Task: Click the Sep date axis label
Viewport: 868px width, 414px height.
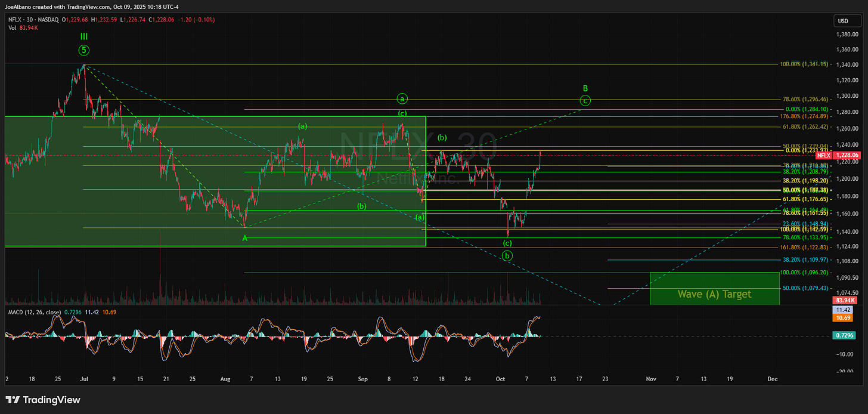Action: (x=363, y=379)
